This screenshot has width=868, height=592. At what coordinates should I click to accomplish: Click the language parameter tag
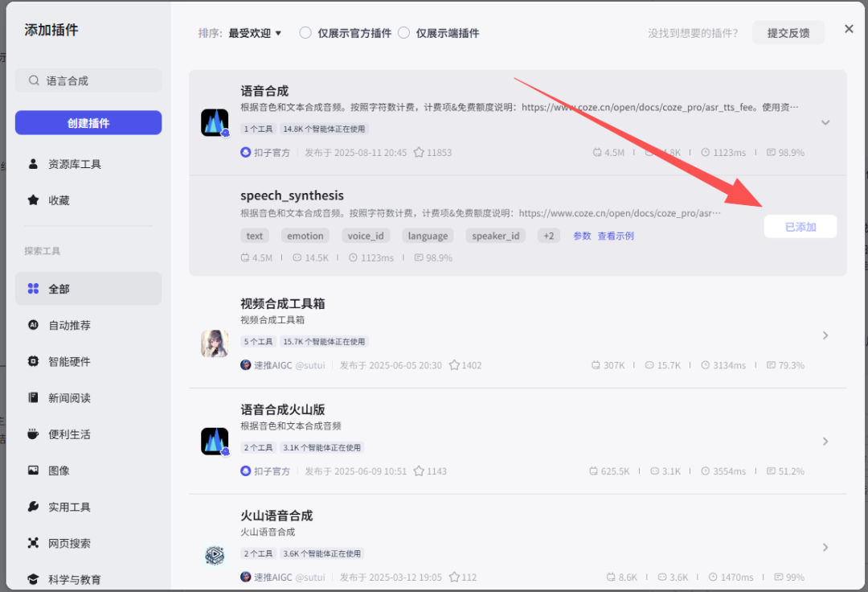click(428, 236)
